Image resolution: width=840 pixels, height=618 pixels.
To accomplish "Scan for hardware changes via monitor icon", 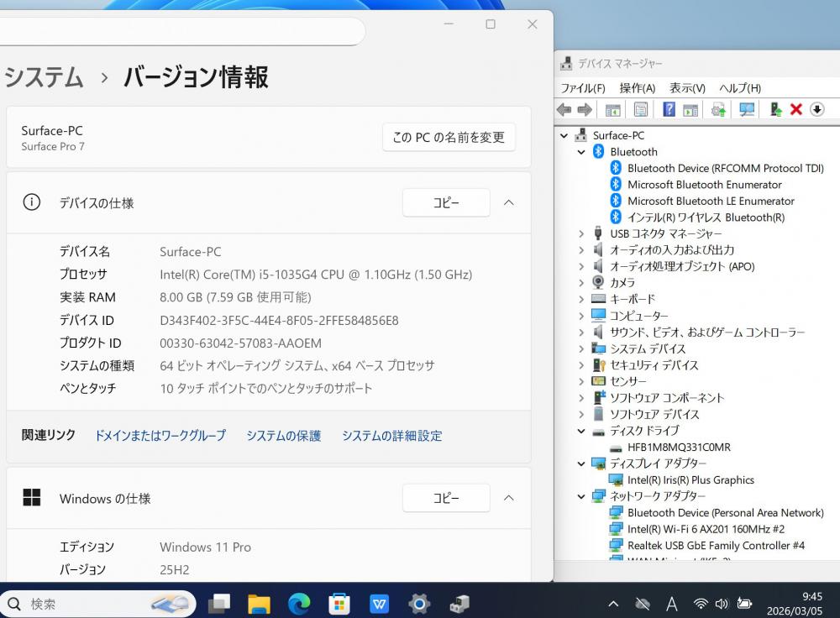I will coord(746,110).
